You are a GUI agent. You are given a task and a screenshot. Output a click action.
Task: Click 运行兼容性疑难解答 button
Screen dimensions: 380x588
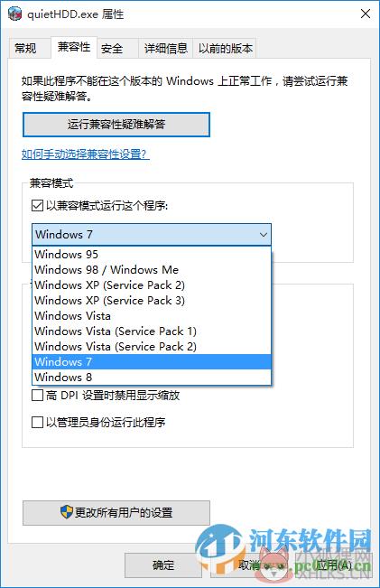(116, 125)
